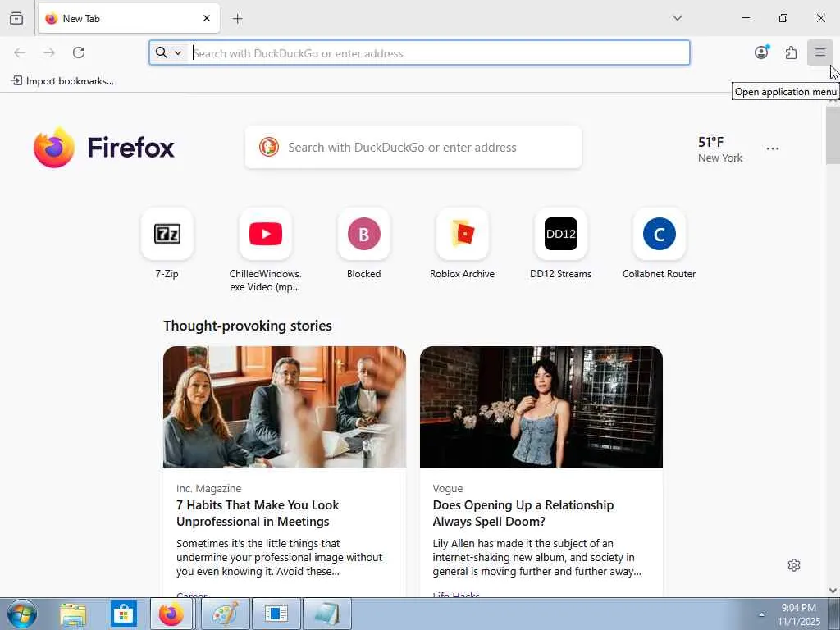840x630 pixels.
Task: Click the page vertical scrollbar thumb
Action: [x=833, y=135]
